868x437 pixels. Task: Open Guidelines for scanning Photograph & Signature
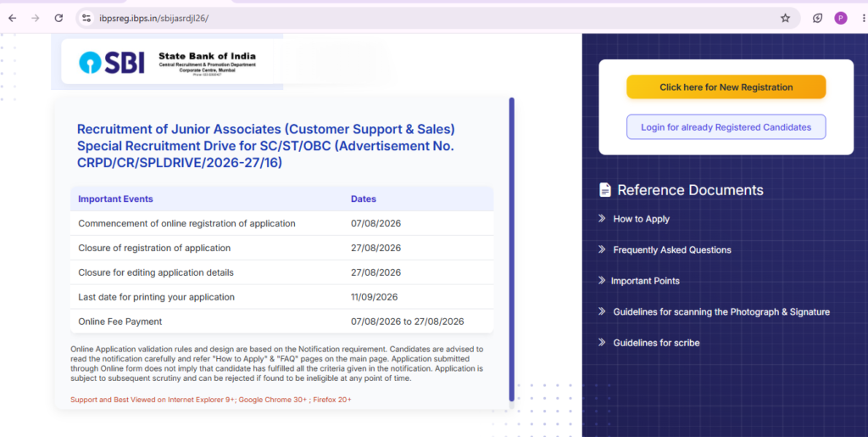click(721, 311)
